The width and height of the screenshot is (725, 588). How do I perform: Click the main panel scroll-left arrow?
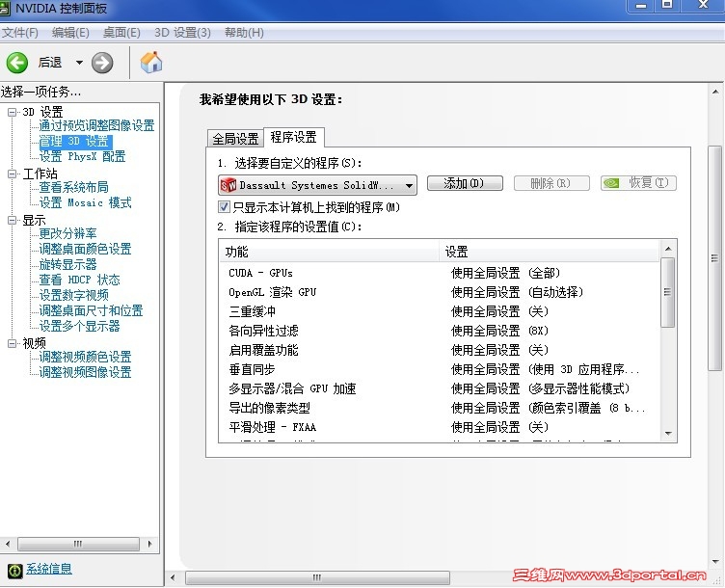tap(173, 577)
